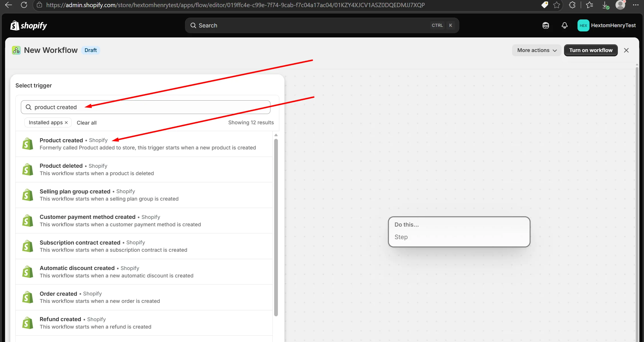The width and height of the screenshot is (644, 342).
Task: Select the Refund created trigger
Action: (144, 323)
